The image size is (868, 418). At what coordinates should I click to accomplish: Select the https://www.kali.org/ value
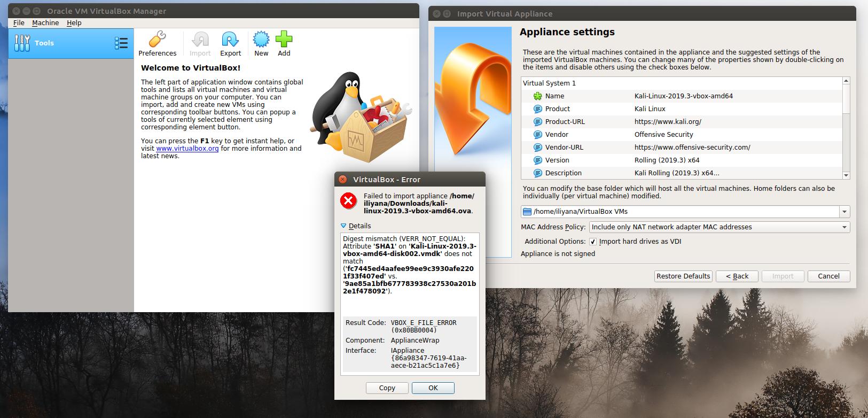point(668,122)
